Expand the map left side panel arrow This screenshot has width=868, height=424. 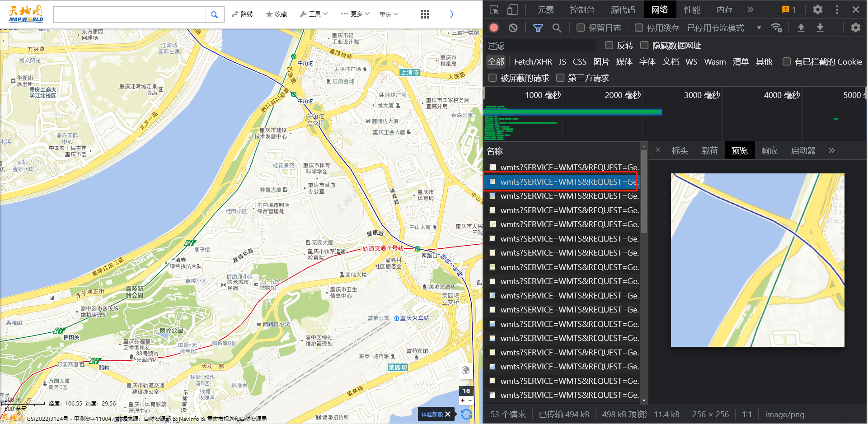(x=3, y=41)
